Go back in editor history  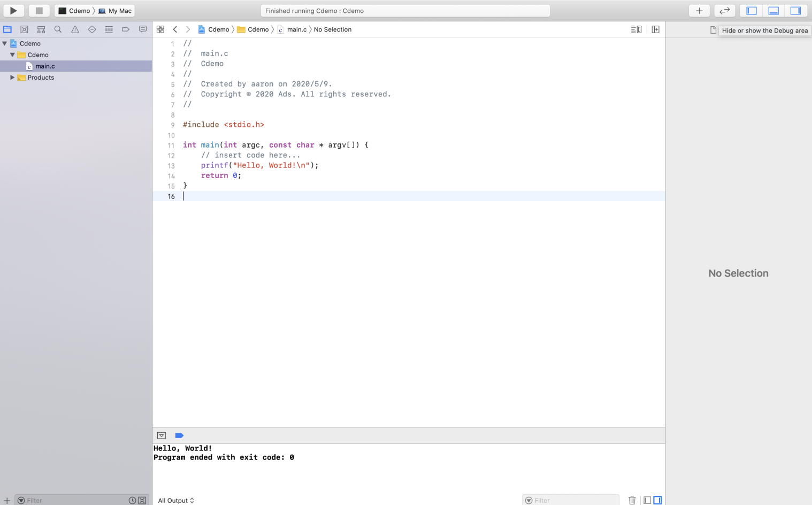175,29
